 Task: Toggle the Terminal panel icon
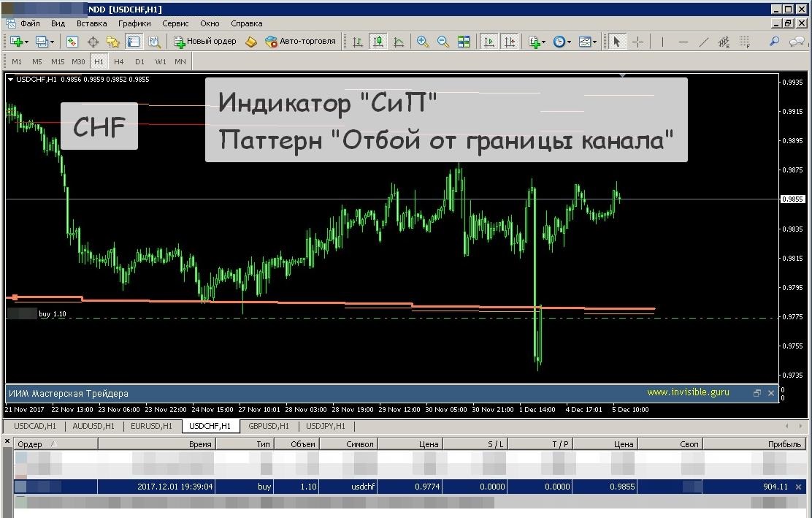pos(134,42)
